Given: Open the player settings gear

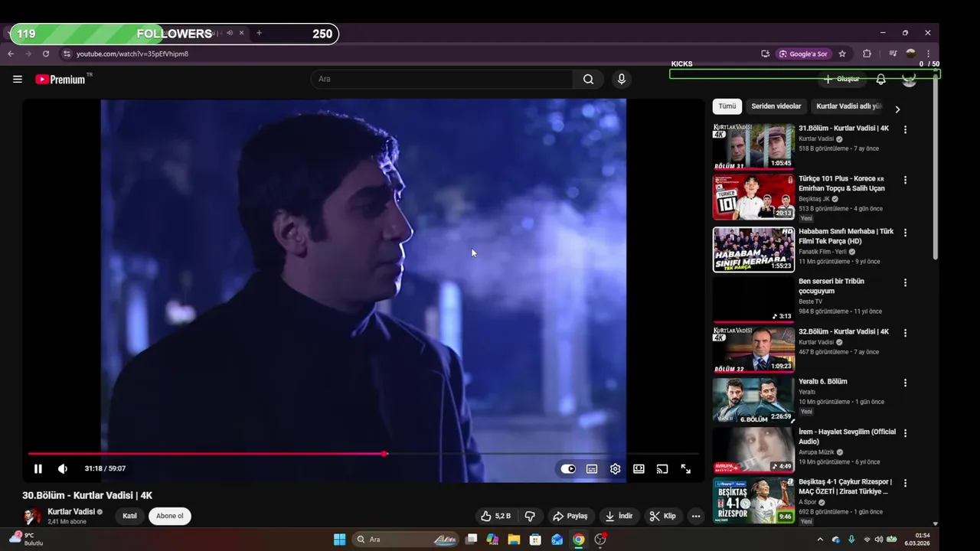Looking at the screenshot, I should click(616, 469).
